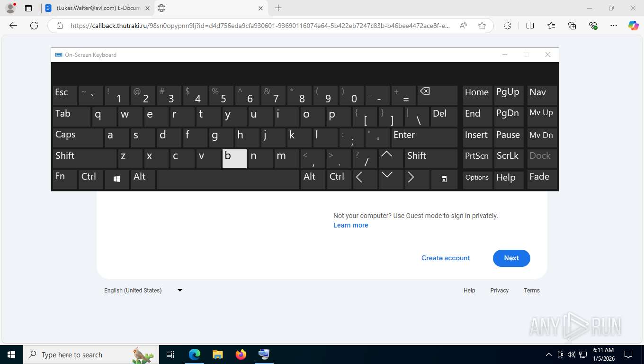This screenshot has height=364, width=644.
Task: Toggle the ScrLk key
Action: tap(509, 158)
